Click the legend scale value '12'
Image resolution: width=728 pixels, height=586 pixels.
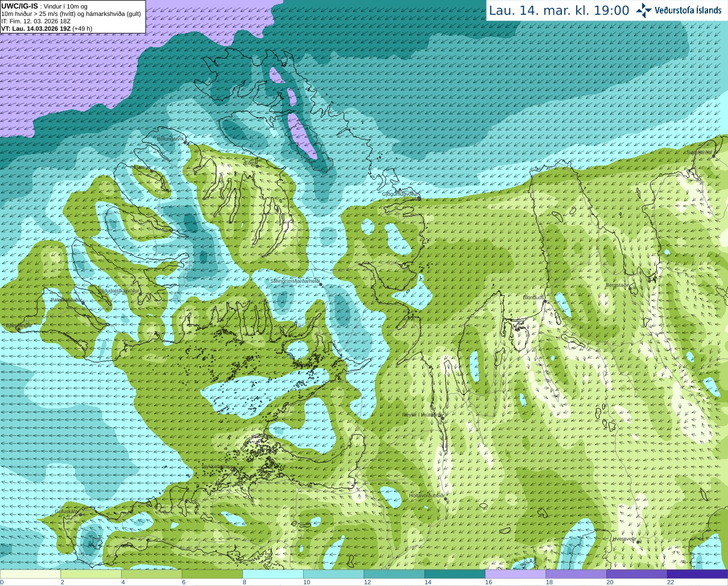tap(367, 582)
